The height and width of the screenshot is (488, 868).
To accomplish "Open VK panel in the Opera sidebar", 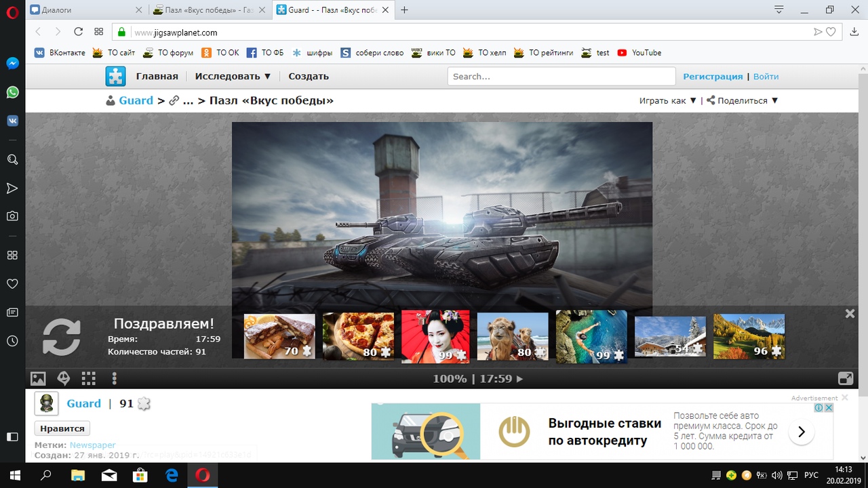I will (12, 121).
